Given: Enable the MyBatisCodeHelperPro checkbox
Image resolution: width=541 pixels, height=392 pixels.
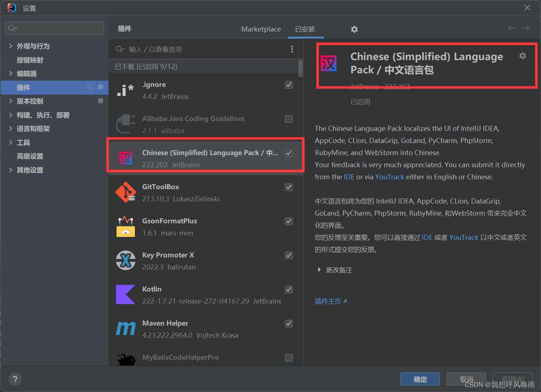Looking at the screenshot, I should click(x=289, y=358).
